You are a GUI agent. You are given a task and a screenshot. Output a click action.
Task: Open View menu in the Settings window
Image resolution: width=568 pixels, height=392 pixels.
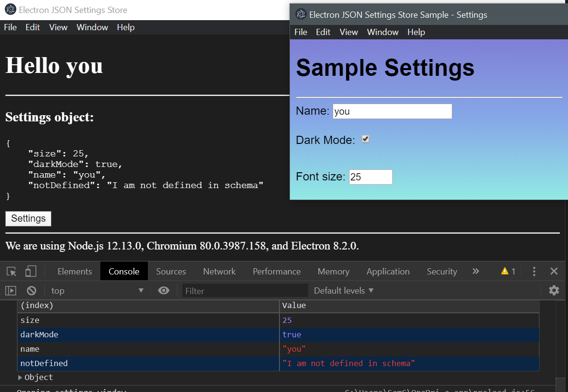349,32
